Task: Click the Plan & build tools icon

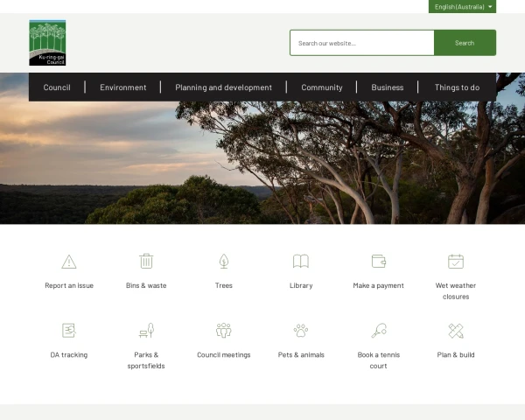Action: [x=456, y=331]
